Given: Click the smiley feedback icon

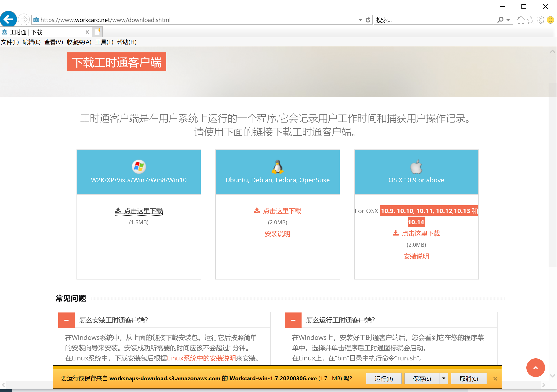Looking at the screenshot, I should (550, 20).
